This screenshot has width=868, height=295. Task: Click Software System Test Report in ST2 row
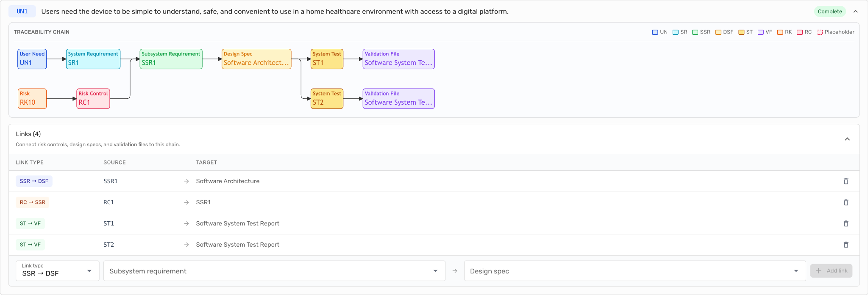click(x=238, y=245)
